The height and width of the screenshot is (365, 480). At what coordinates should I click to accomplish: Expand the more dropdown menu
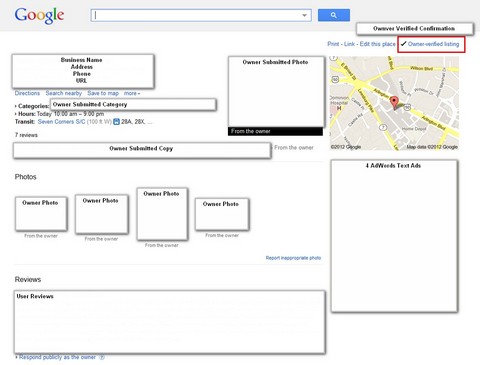coord(132,93)
